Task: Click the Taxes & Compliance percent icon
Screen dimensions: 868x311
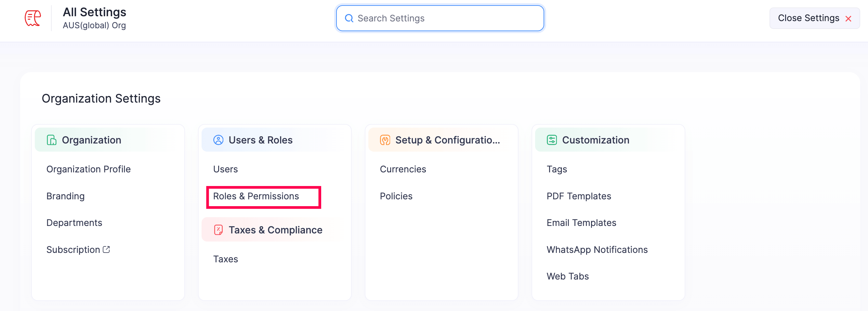Action: point(218,230)
